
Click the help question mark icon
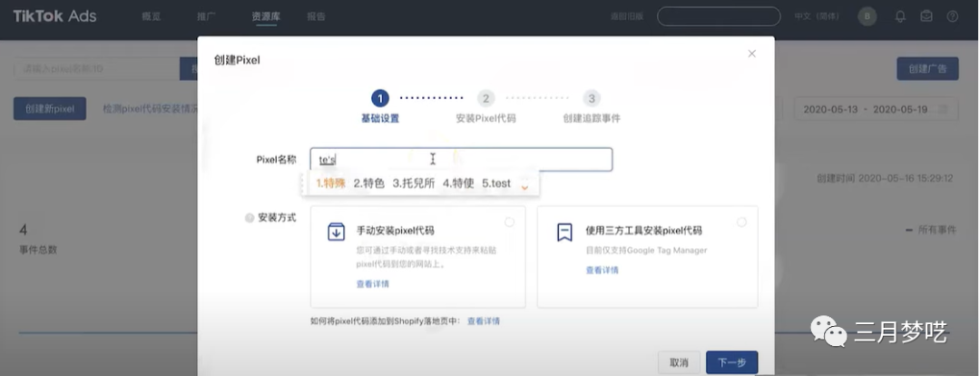953,16
